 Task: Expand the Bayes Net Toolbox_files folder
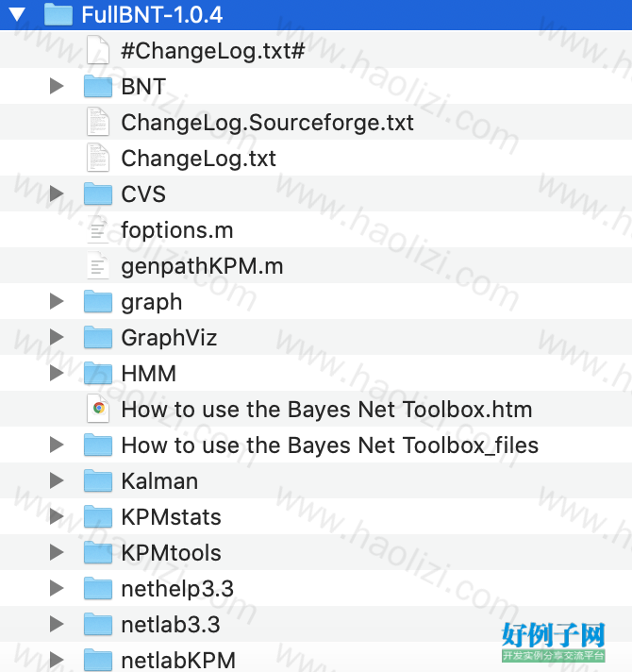57,445
